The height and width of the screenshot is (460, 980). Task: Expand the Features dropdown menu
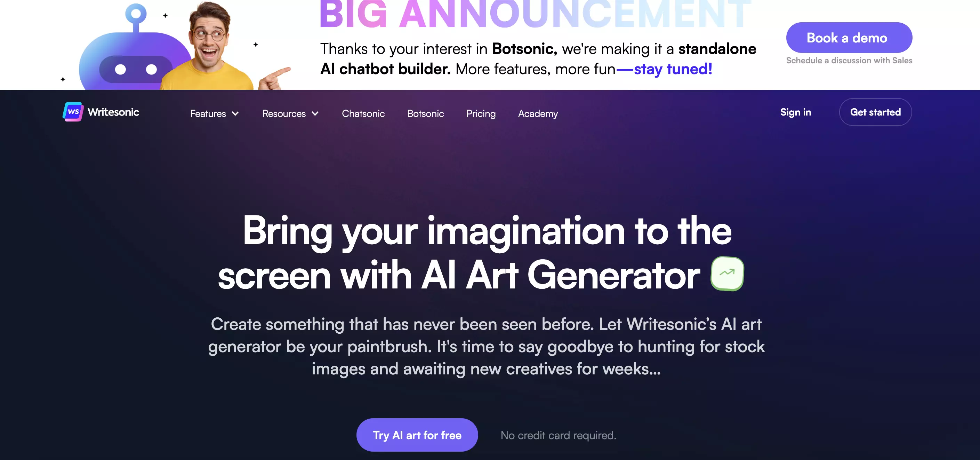click(x=215, y=113)
